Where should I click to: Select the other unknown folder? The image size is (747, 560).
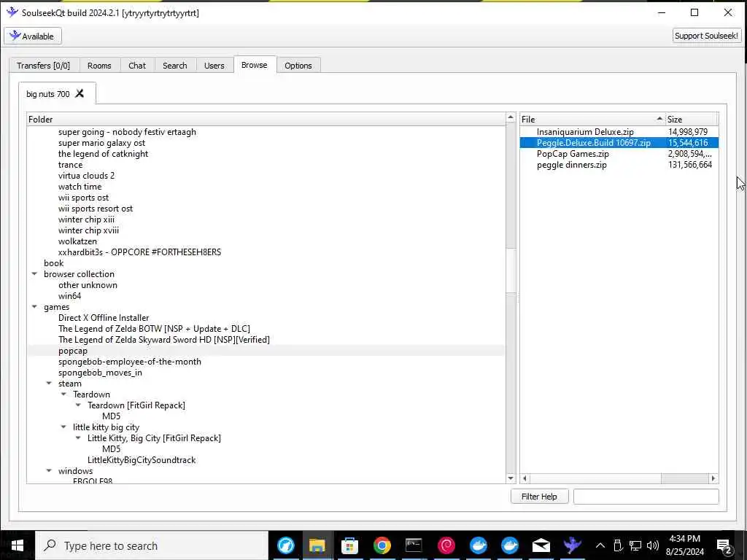[88, 285]
